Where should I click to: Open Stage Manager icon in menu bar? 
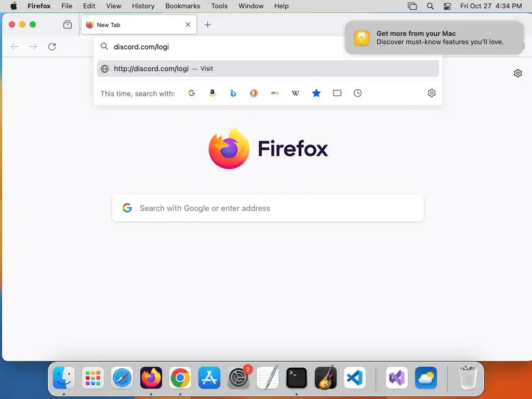(412, 6)
